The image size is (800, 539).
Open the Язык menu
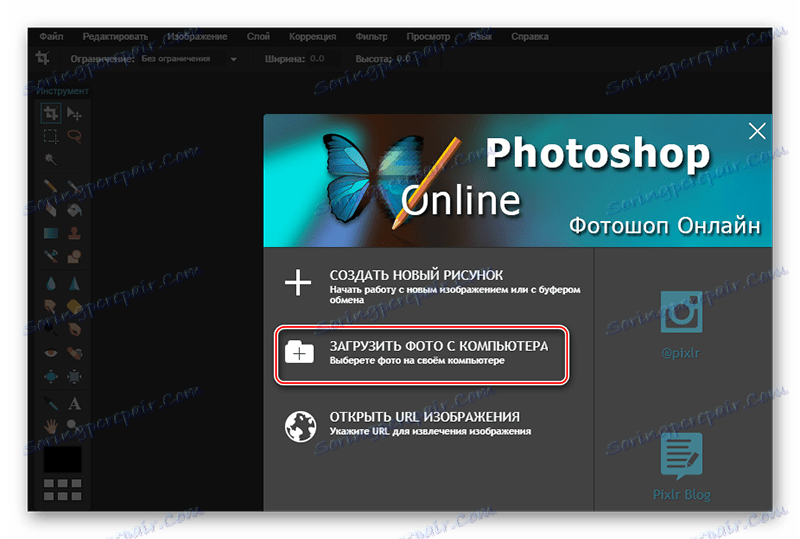point(481,37)
